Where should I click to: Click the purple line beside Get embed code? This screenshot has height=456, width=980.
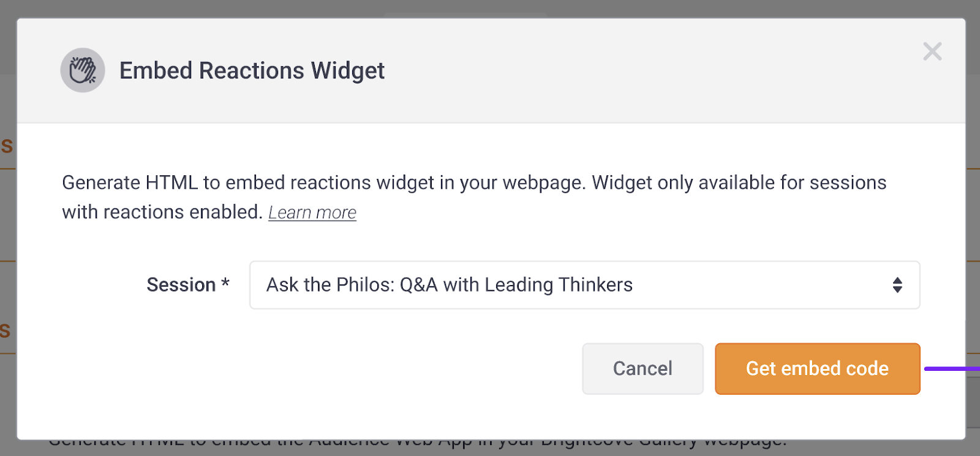click(x=951, y=369)
